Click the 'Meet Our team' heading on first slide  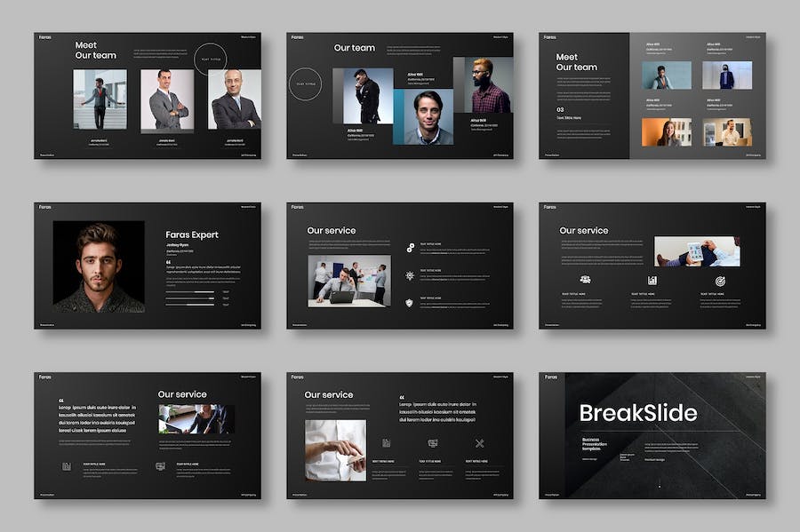pos(95,50)
